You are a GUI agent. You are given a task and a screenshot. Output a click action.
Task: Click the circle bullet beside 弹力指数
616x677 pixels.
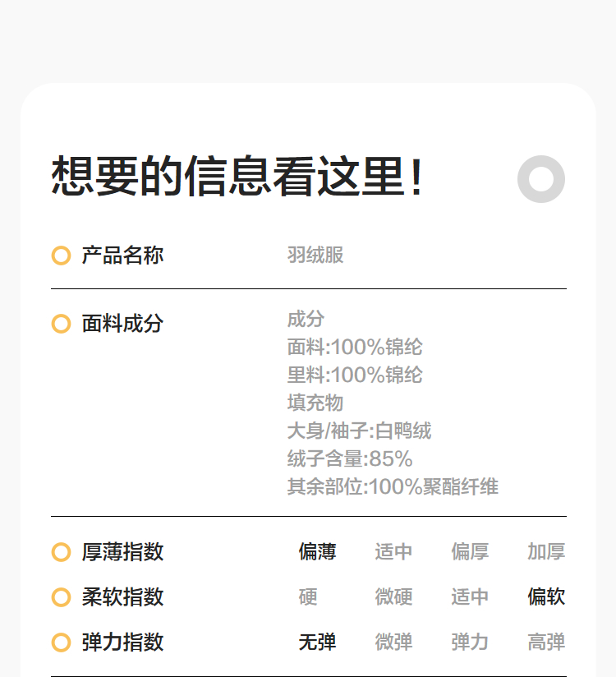point(61,642)
